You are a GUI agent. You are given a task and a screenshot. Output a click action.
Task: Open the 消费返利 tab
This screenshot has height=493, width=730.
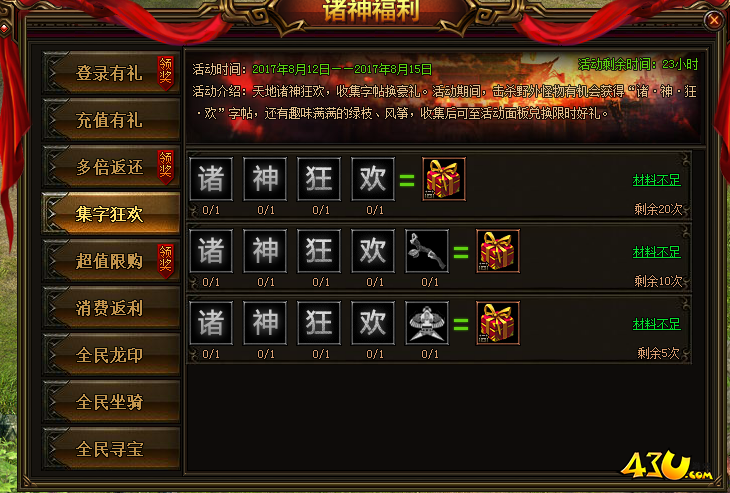click(111, 308)
